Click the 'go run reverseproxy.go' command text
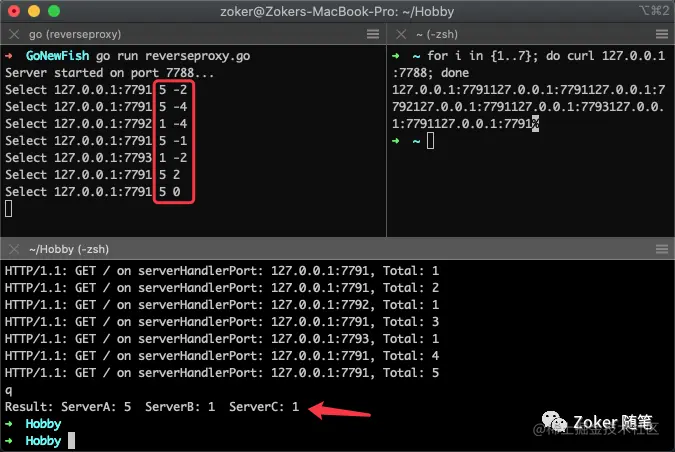Image resolution: width=675 pixels, height=452 pixels. (173, 56)
